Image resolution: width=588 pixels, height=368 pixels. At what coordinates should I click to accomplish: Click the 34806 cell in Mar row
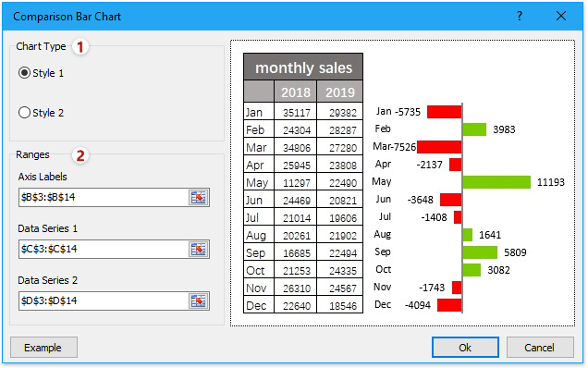[x=296, y=147]
